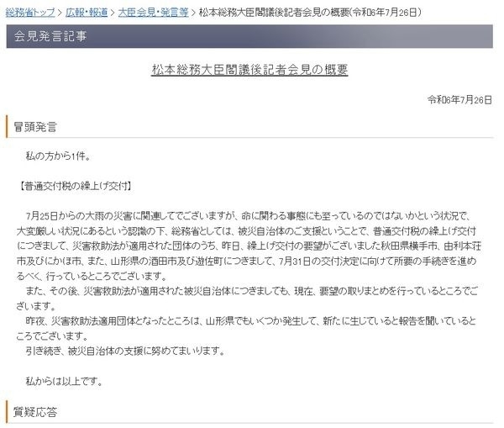The height and width of the screenshot is (428, 504).
Task: Click the second breadcrumb separator arrow
Action: [x=113, y=13]
